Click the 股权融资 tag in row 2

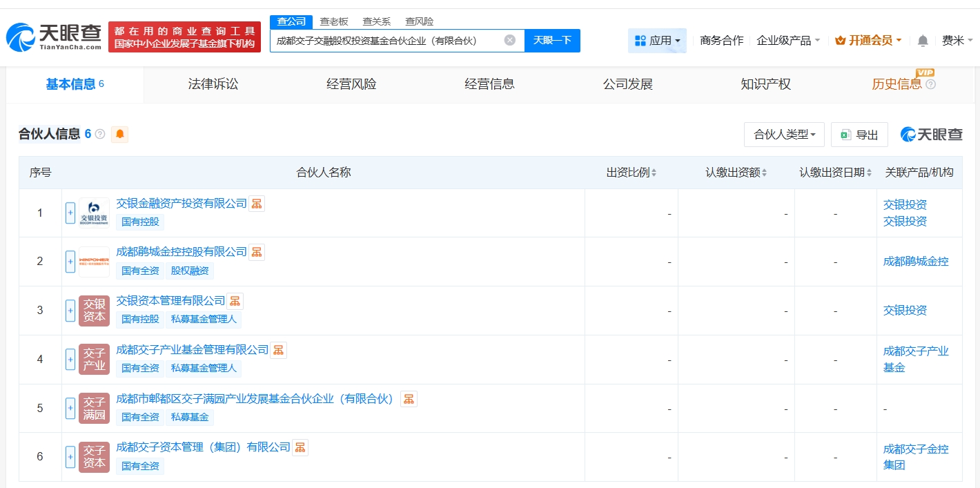190,271
